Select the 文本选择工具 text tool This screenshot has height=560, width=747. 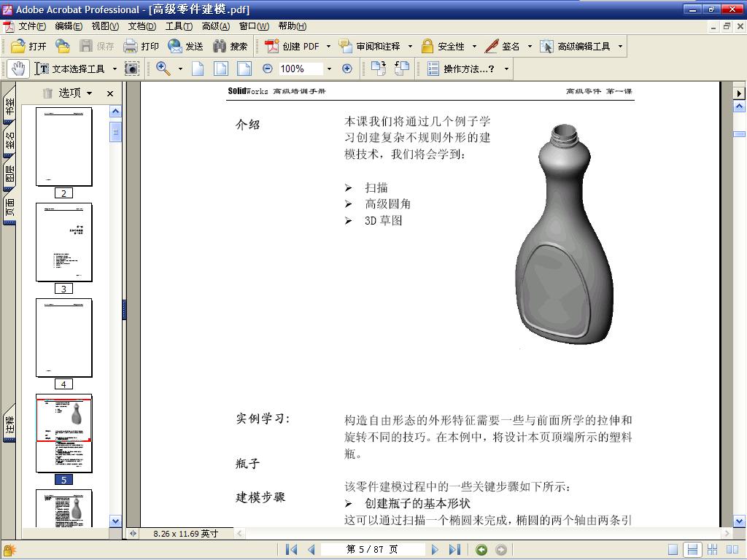69,69
